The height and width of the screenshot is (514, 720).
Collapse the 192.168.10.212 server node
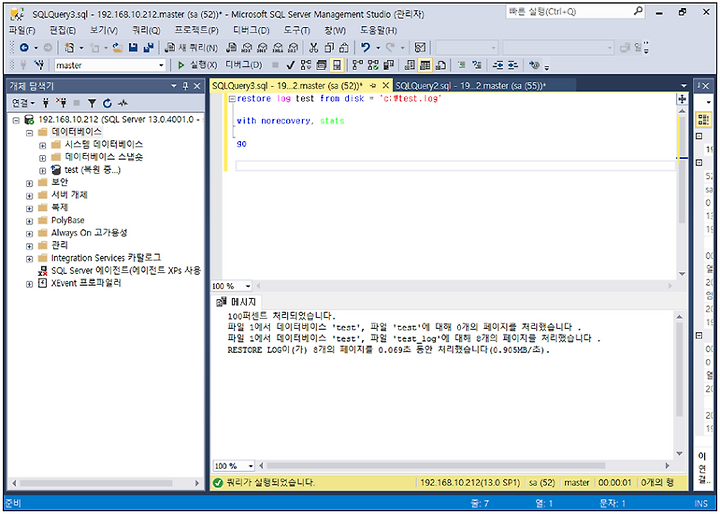coord(17,120)
